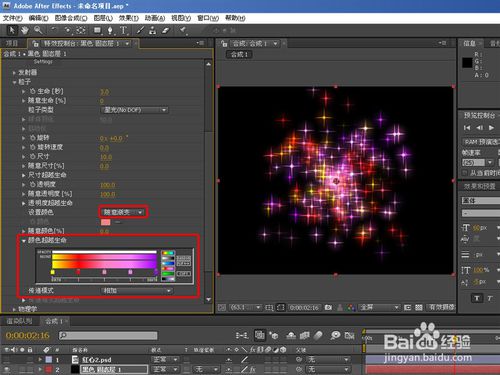Image resolution: width=500 pixels, height=375 pixels.
Task: Select the Pen tool
Action: pos(110,30)
